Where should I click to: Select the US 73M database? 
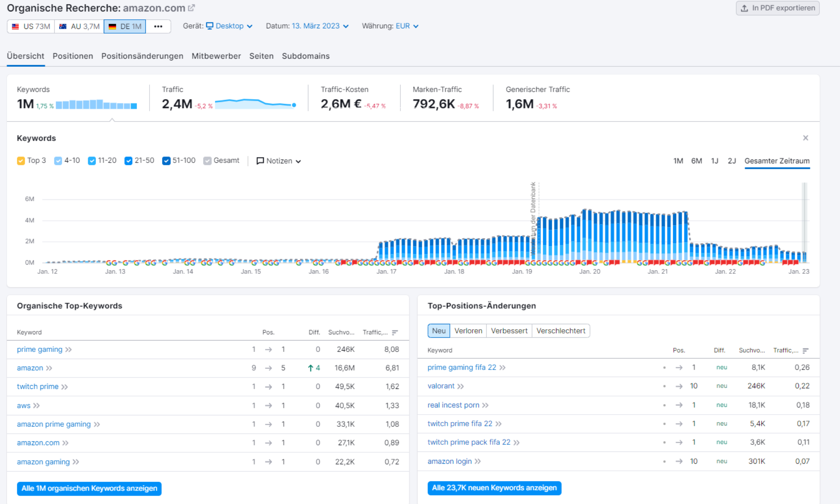31,26
